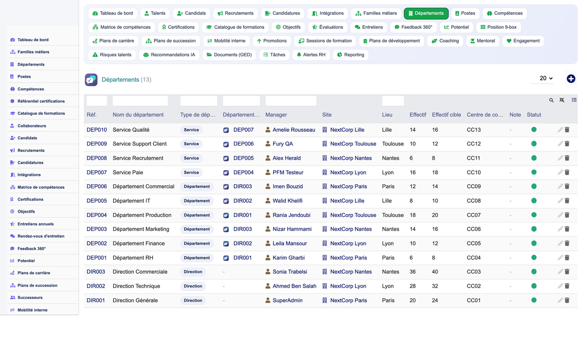Go to the Compétences tab
588x364 pixels.
(505, 13)
